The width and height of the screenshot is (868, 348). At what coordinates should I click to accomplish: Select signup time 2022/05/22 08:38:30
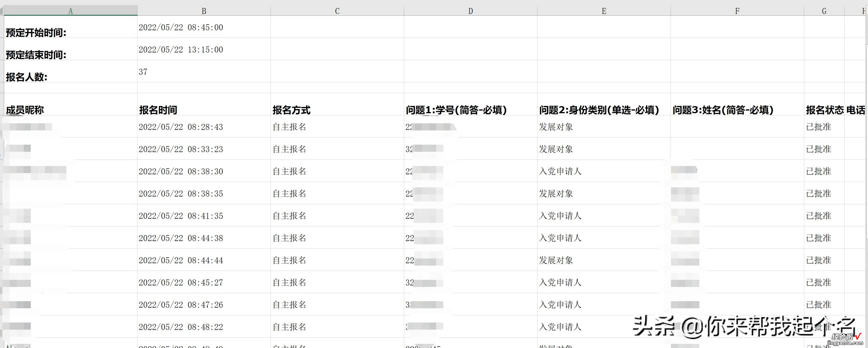(204, 171)
